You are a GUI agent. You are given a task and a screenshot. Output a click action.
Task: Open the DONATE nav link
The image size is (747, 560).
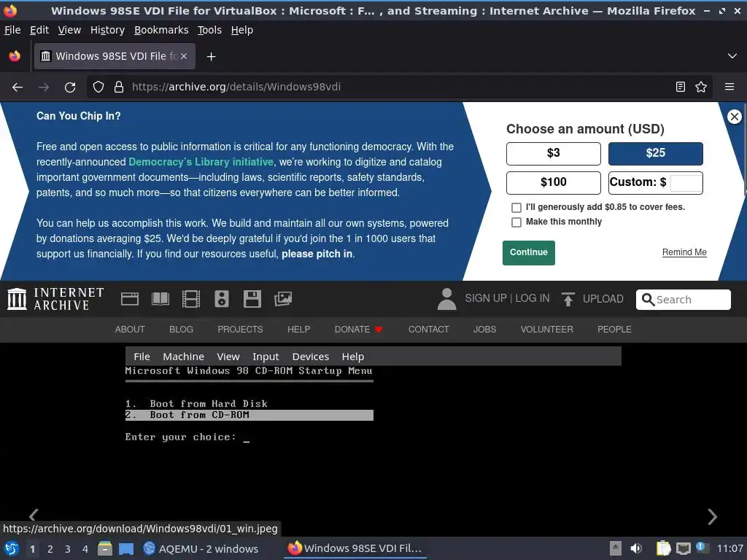pyautogui.click(x=358, y=330)
